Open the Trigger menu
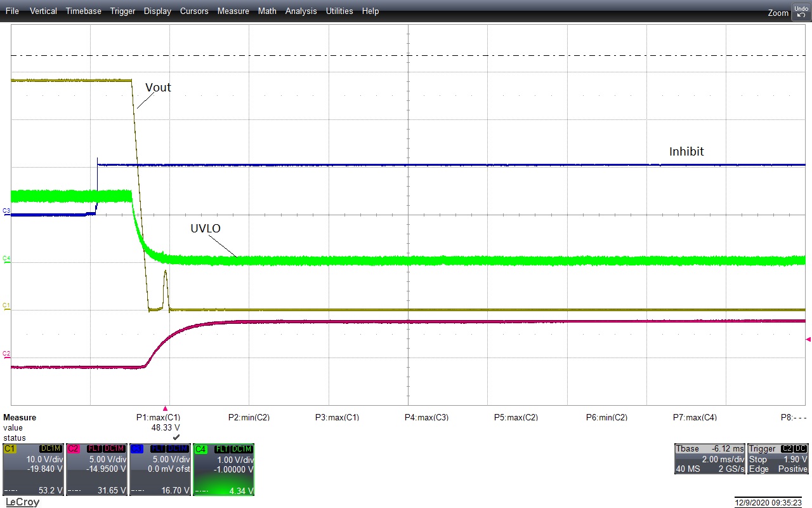 pyautogui.click(x=122, y=11)
